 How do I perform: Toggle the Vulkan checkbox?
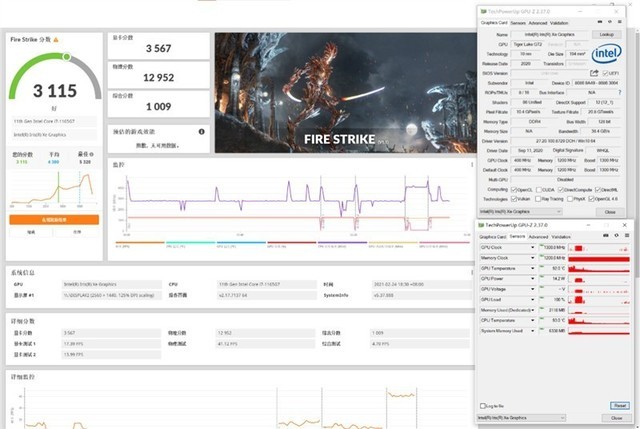514,199
